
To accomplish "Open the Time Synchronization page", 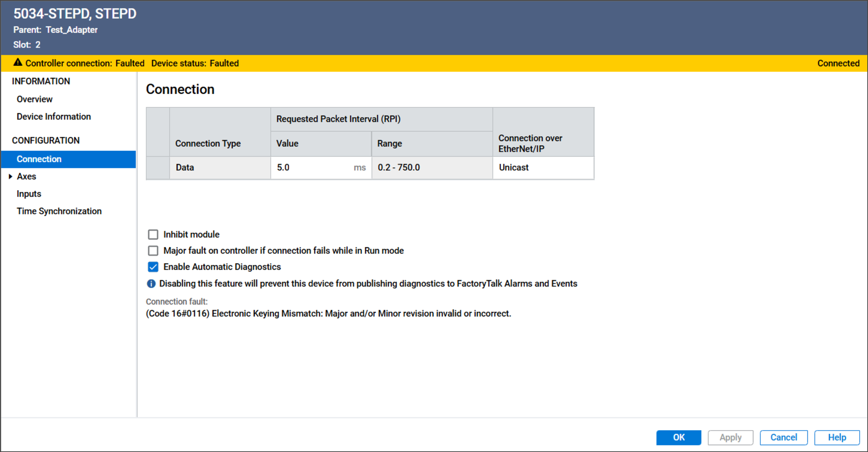I will click(59, 211).
